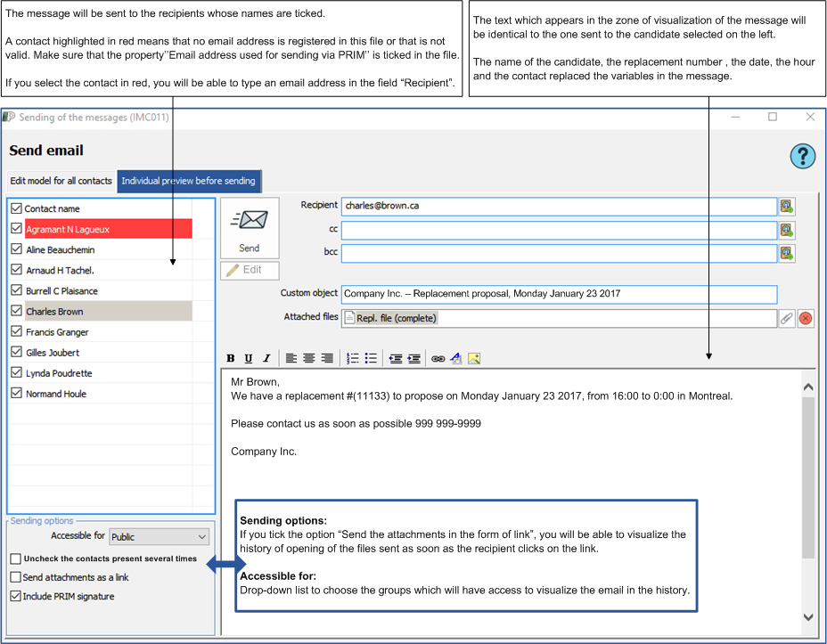The height and width of the screenshot is (644, 827).
Task: Disable Include PRIM signature option
Action: [x=16, y=596]
